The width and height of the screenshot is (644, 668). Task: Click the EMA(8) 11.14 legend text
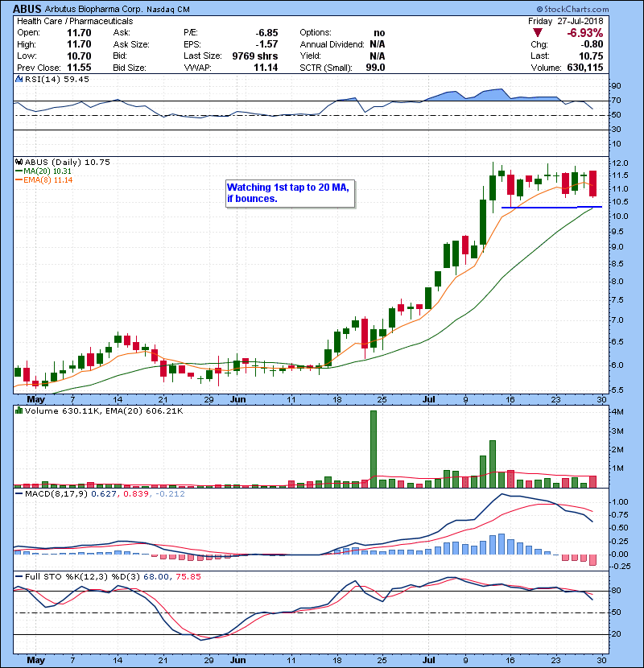(x=48, y=179)
